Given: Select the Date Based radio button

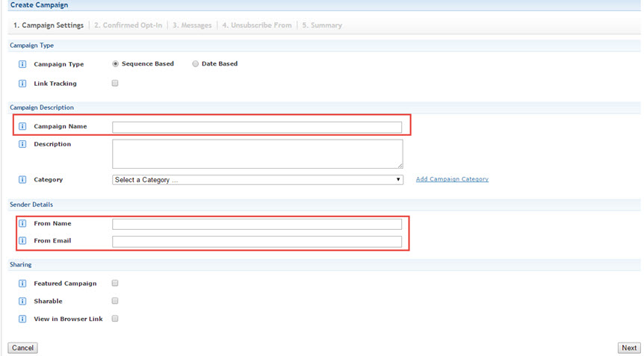Looking at the screenshot, I should [196, 64].
